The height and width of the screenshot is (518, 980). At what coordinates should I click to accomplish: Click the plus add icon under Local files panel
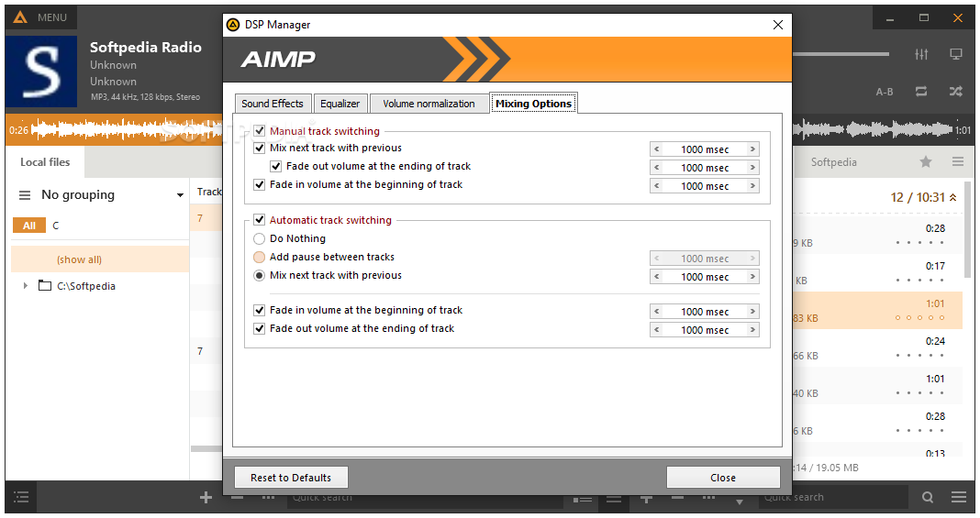[x=206, y=498]
